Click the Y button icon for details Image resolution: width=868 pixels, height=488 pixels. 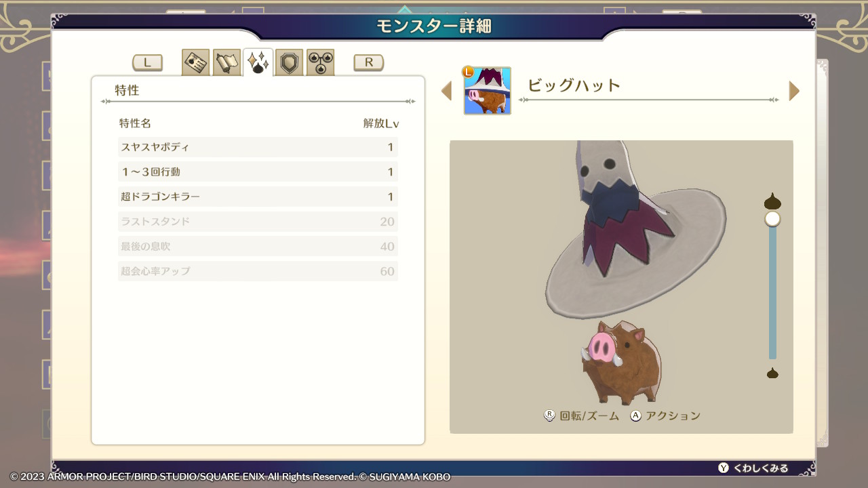724,468
